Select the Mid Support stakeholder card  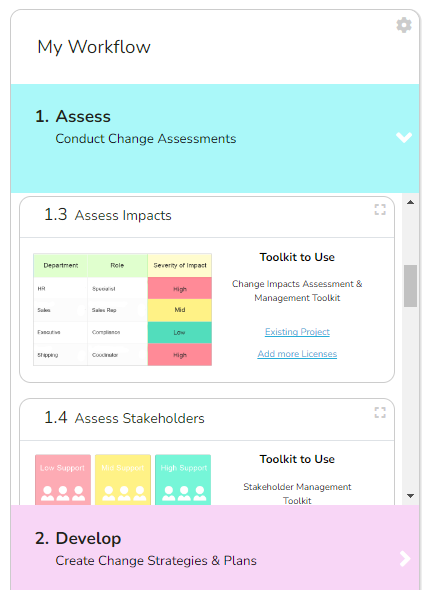123,479
